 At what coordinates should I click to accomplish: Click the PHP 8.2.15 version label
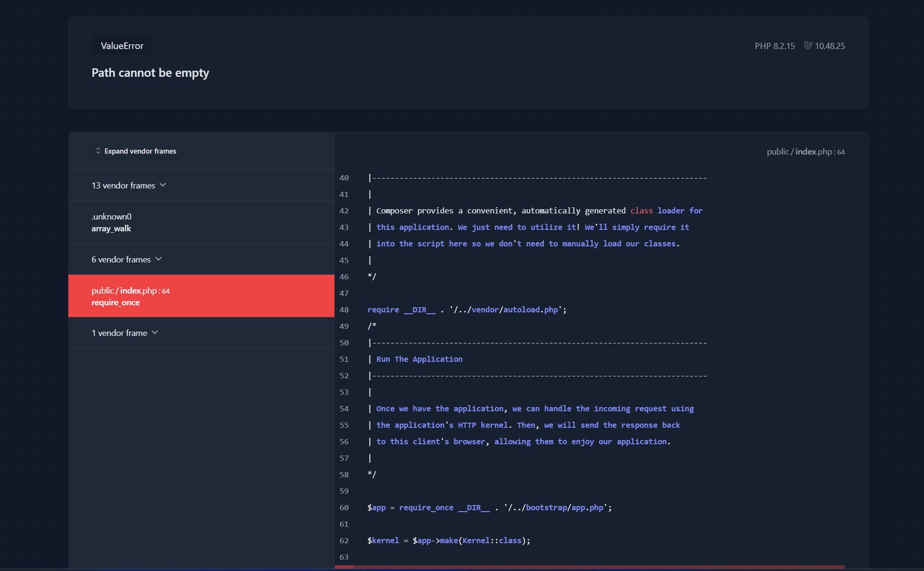774,46
